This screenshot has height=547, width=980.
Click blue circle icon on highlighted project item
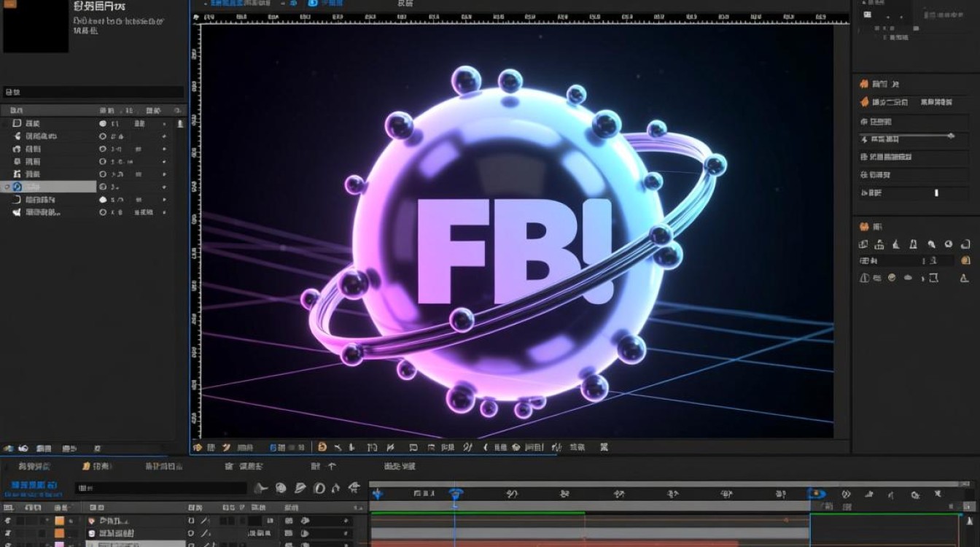coord(17,187)
